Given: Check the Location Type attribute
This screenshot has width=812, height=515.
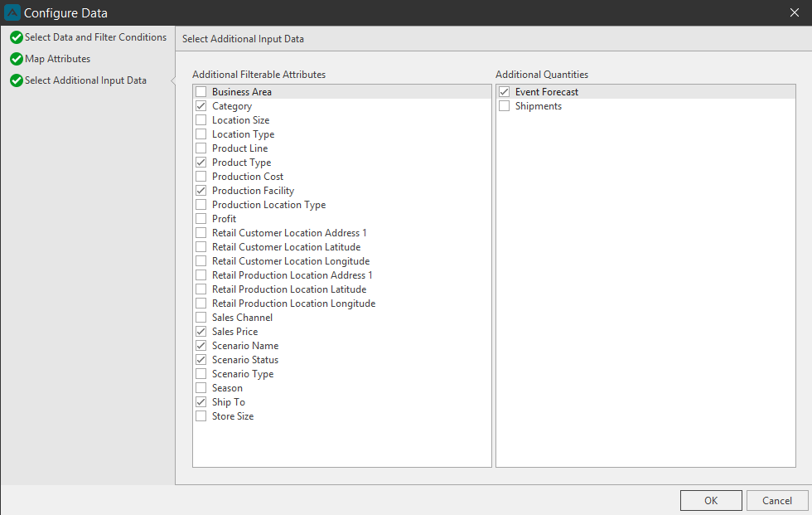Looking at the screenshot, I should pos(201,134).
